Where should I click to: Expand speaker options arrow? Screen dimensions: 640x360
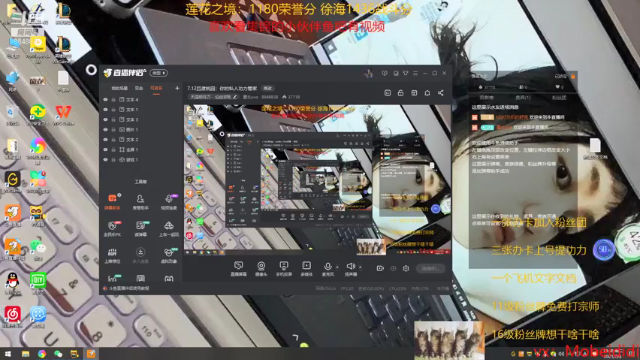click(x=360, y=267)
